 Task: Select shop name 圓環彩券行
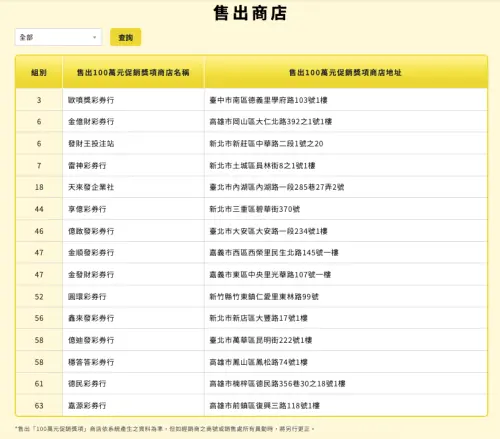[x=87, y=297]
